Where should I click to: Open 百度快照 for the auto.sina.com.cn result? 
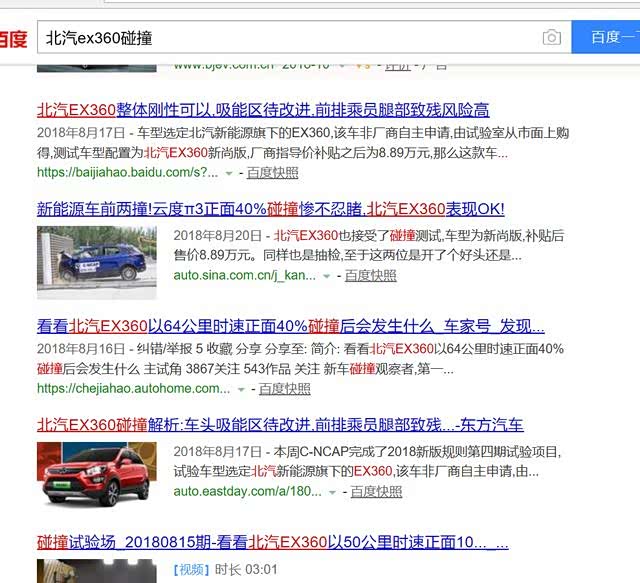pos(370,275)
